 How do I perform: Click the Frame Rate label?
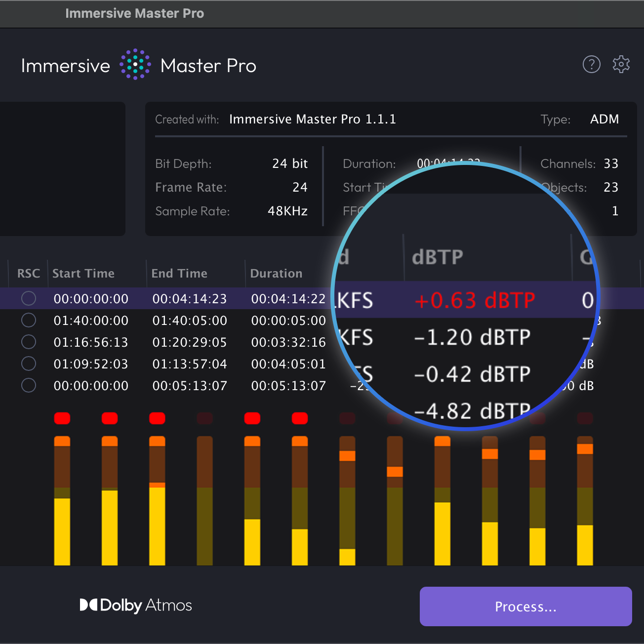[x=191, y=187]
